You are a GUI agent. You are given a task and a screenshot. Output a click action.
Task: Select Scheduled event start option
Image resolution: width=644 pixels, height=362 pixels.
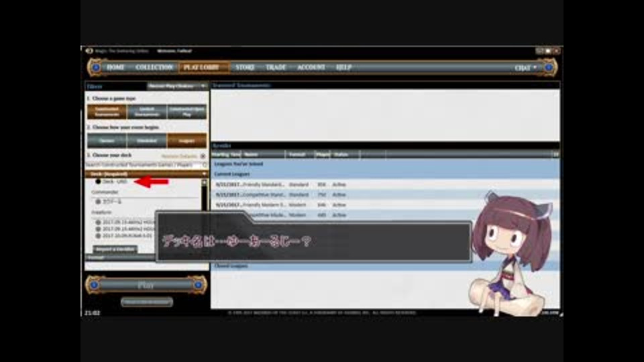pos(147,140)
